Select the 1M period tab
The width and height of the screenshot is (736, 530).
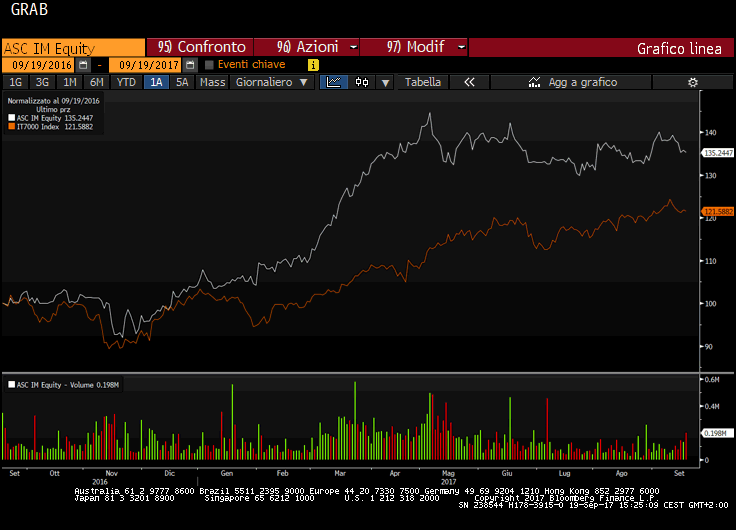click(x=69, y=82)
